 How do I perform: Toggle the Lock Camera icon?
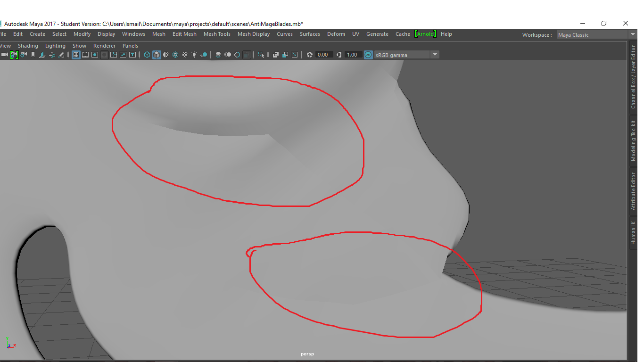click(x=14, y=55)
